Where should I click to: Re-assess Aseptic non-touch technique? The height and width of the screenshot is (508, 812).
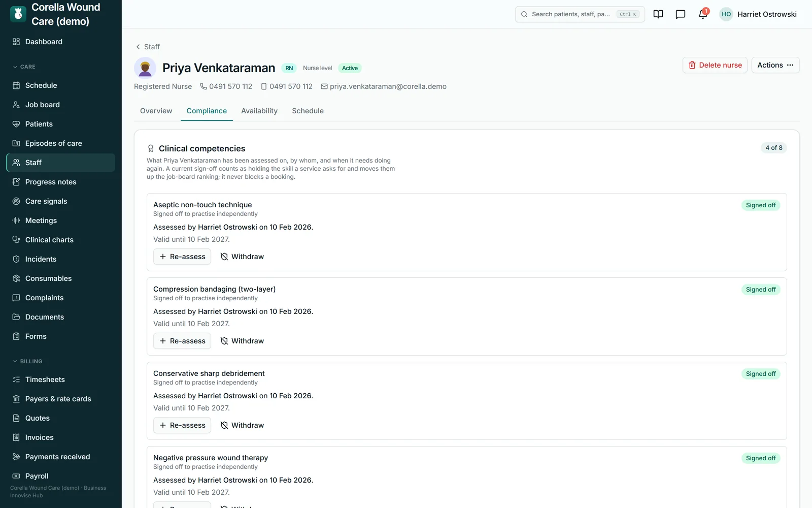(x=182, y=257)
